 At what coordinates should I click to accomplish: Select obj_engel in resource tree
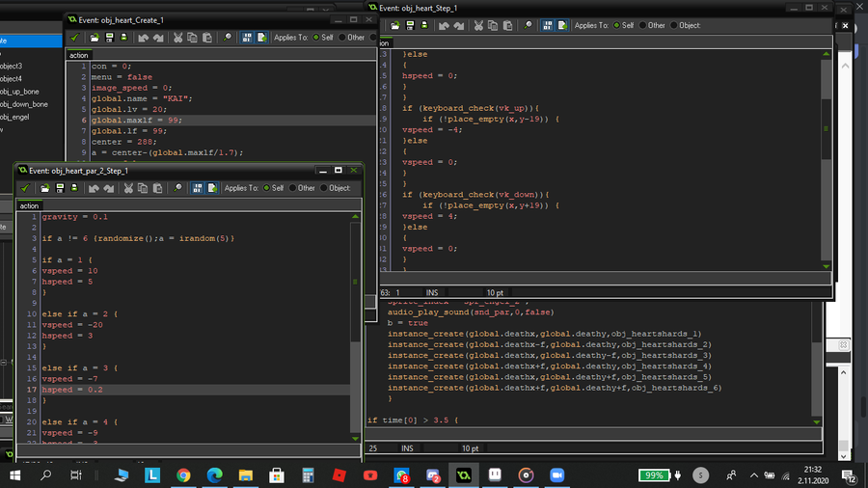click(14, 117)
